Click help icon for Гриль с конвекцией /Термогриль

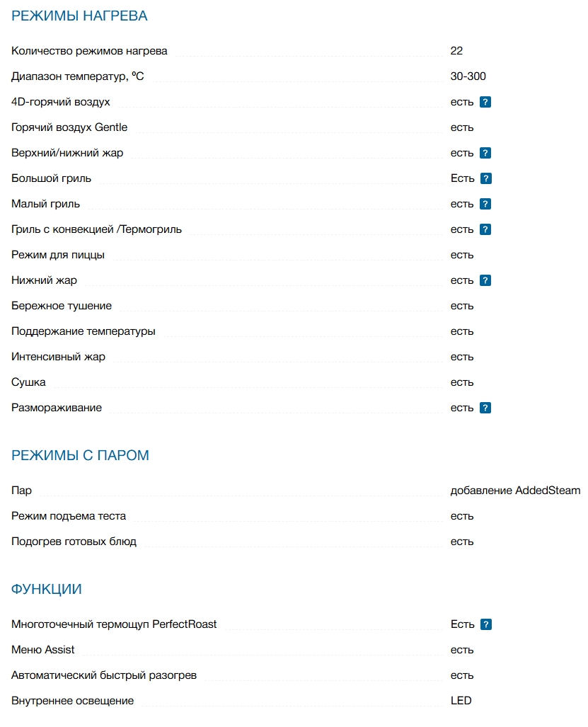[485, 229]
